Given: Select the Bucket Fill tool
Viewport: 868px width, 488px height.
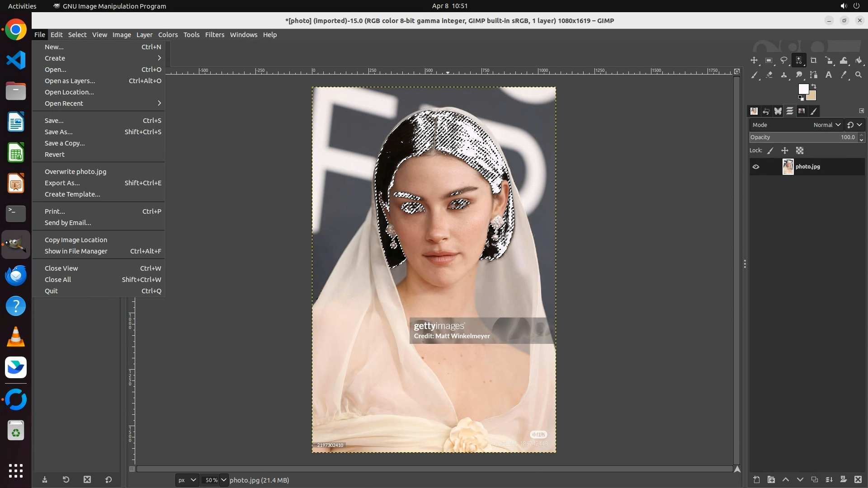Looking at the screenshot, I should coord(859,61).
